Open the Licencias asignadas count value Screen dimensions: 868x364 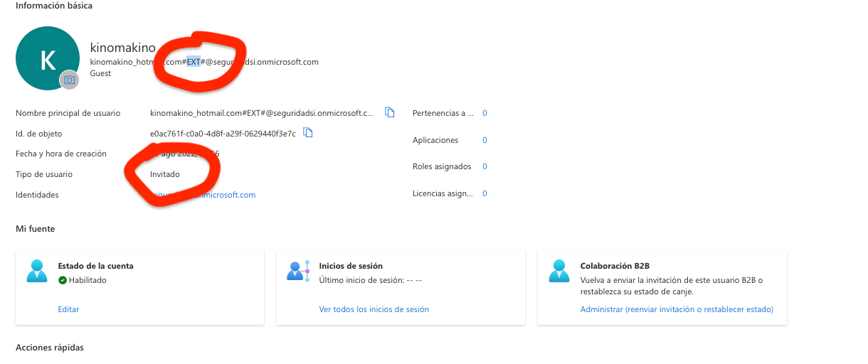[x=485, y=193]
